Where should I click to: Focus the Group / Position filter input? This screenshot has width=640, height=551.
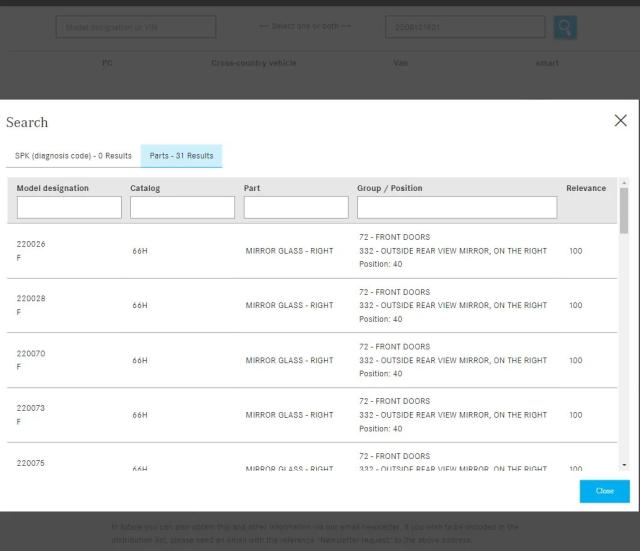pyautogui.click(x=457, y=207)
